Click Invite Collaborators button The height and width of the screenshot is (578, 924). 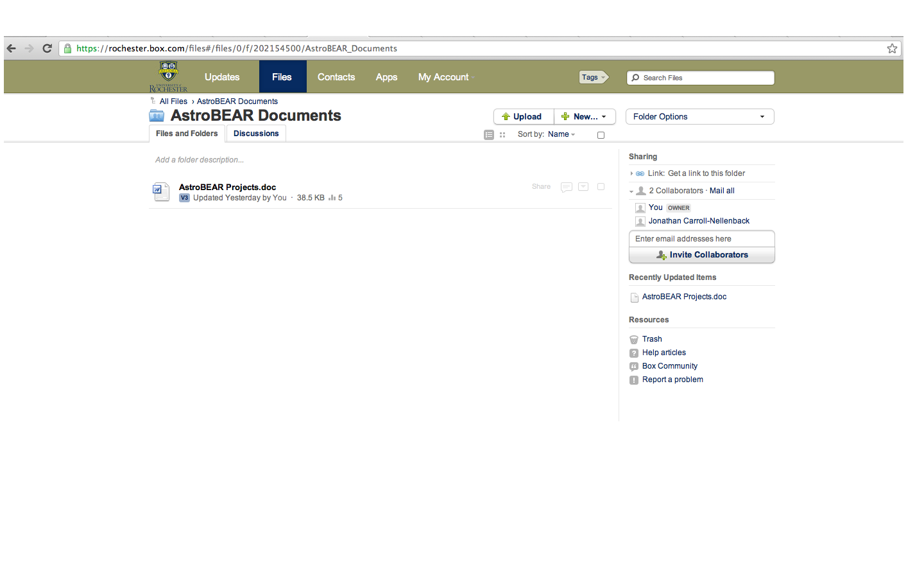pos(702,255)
